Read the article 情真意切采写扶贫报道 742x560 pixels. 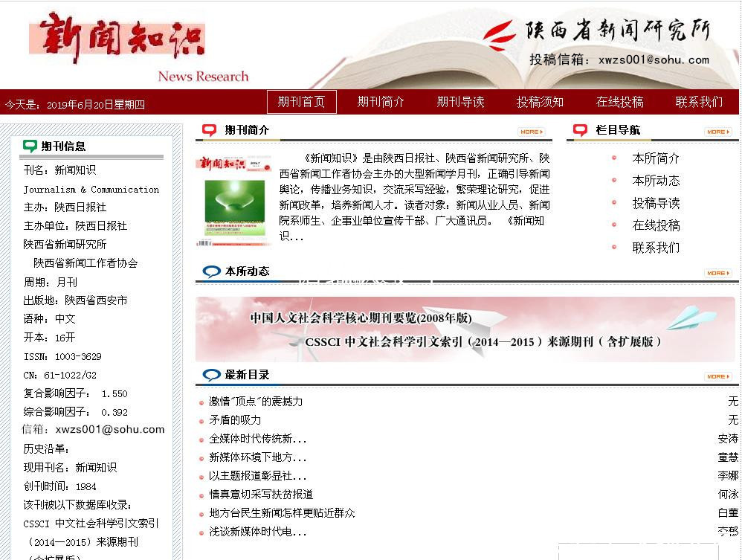click(261, 495)
